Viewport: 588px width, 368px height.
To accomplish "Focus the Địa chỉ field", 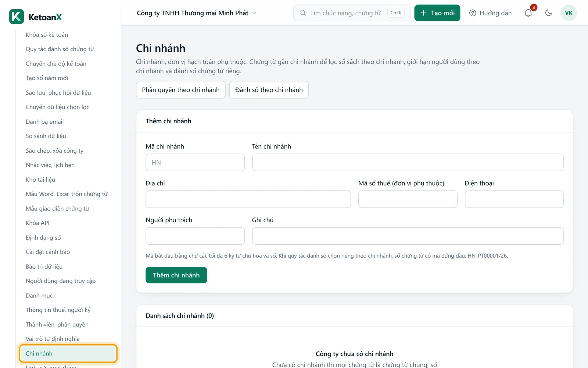I will pyautogui.click(x=248, y=199).
